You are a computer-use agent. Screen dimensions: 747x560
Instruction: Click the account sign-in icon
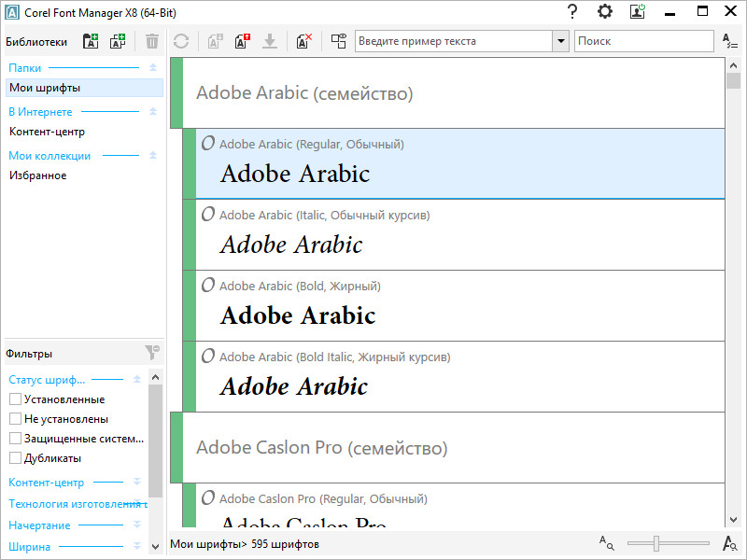coord(638,12)
